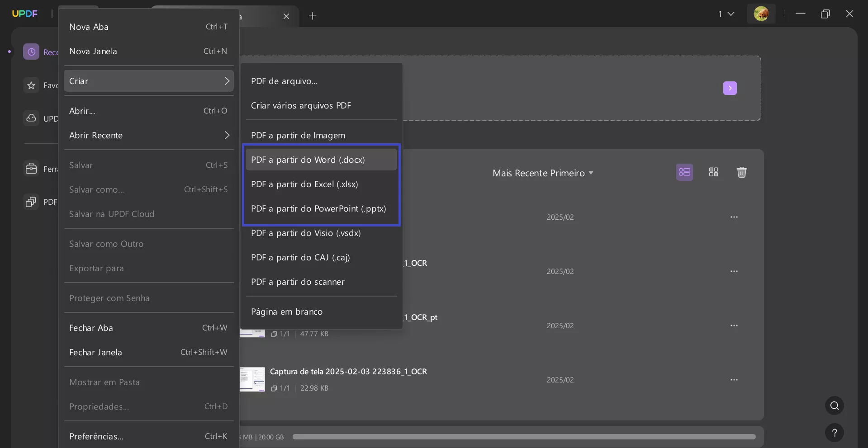Open the UPDF Cloud icon in sidebar
Viewport: 868px width, 448px height.
[31, 118]
